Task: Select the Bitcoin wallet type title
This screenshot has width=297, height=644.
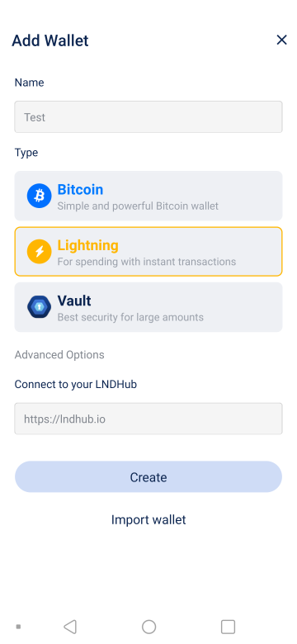Action: coord(80,190)
